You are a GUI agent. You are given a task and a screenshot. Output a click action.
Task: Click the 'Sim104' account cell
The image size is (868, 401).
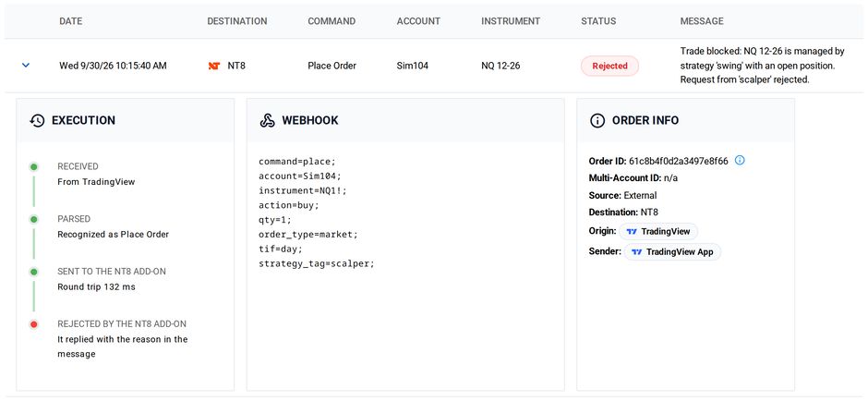tap(413, 66)
